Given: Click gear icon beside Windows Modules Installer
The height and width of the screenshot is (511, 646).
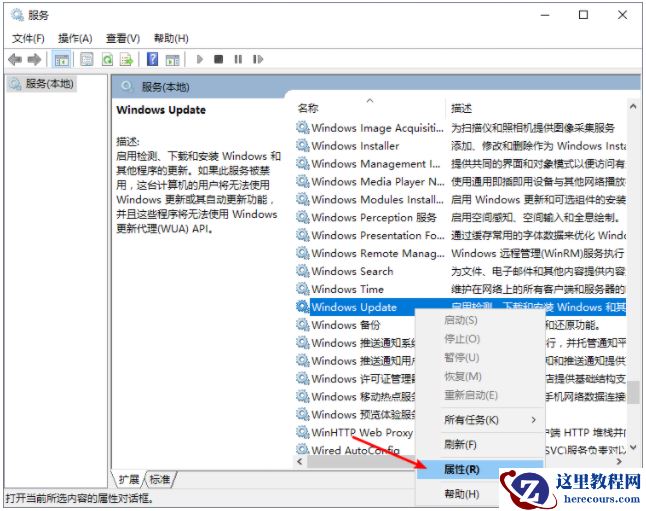Looking at the screenshot, I should click(303, 199).
